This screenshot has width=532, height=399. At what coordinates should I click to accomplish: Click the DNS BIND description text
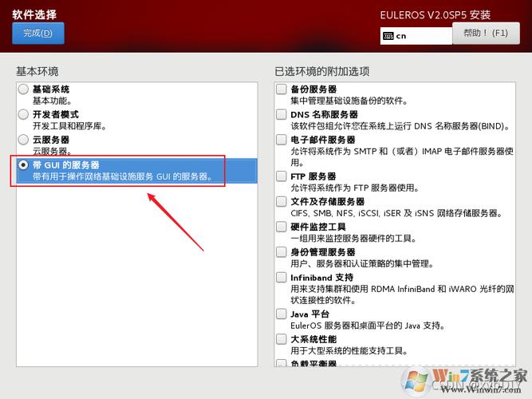pyautogui.click(x=400, y=126)
